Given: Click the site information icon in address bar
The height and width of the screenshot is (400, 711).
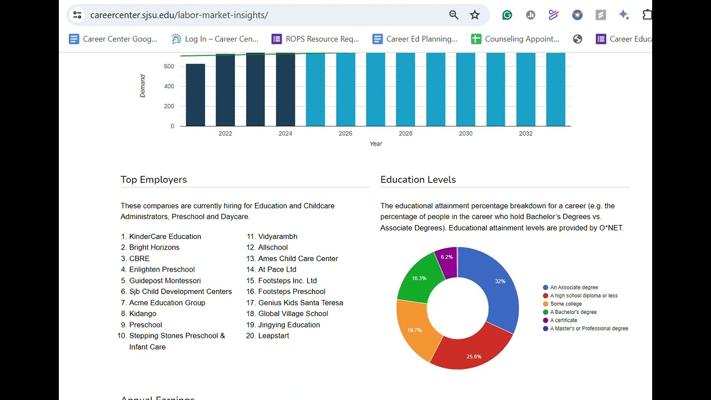Looking at the screenshot, I should click(x=78, y=15).
